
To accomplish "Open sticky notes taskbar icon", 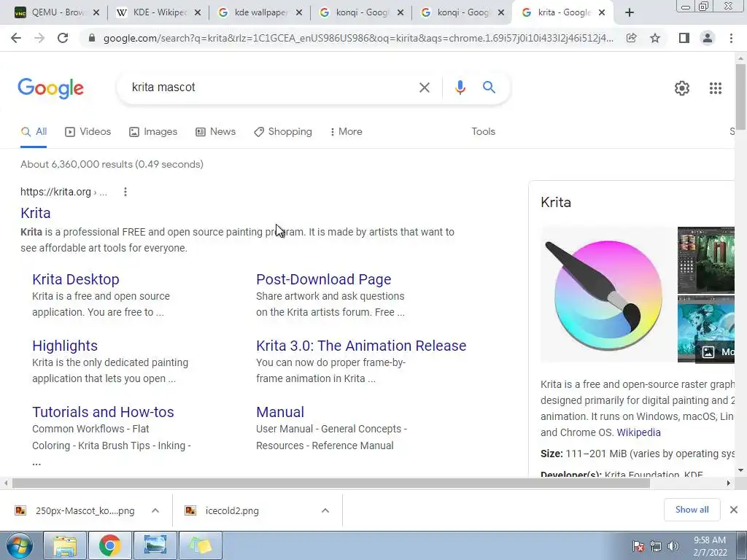I will [200, 545].
